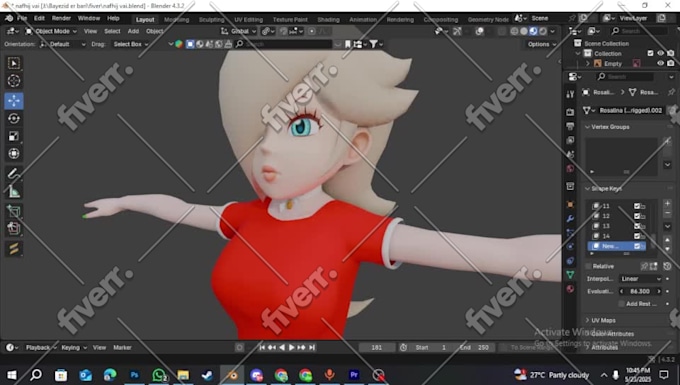The image size is (680, 385).
Task: Click the play animation button
Action: coord(291,348)
